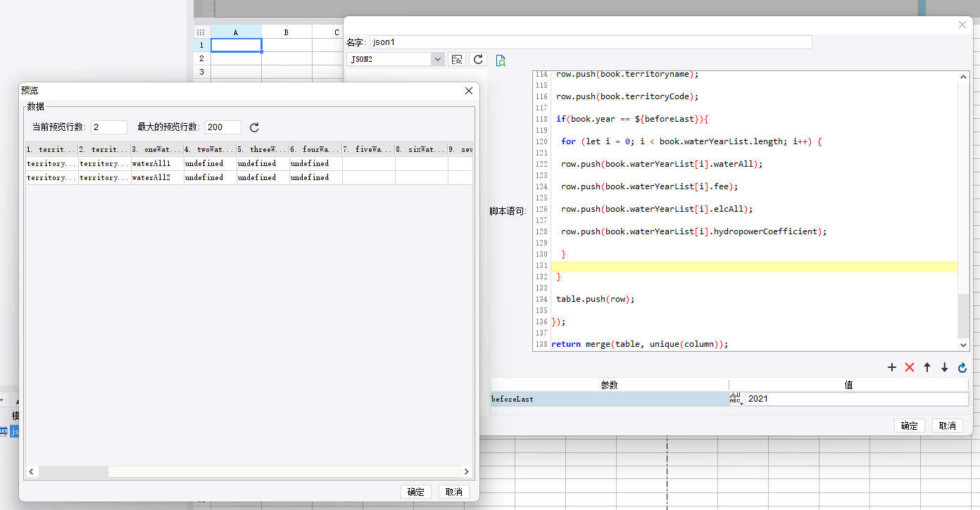
Task: Click the preview horizontal scrollbar right arrow
Action: click(x=466, y=472)
